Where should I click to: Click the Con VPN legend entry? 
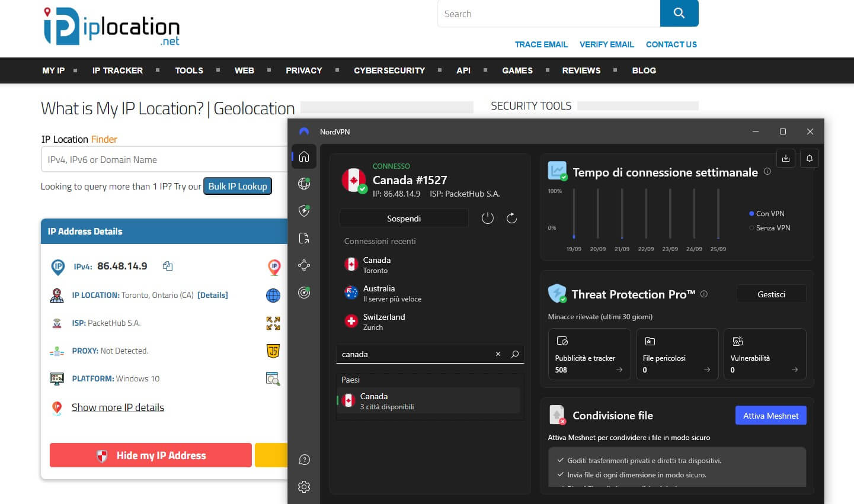[767, 214]
